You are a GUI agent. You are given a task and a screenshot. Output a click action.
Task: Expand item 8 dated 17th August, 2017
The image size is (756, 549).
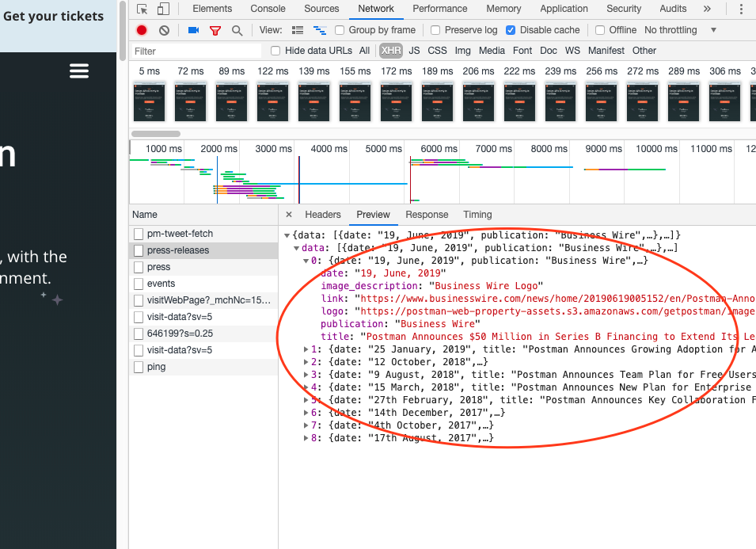click(306, 438)
